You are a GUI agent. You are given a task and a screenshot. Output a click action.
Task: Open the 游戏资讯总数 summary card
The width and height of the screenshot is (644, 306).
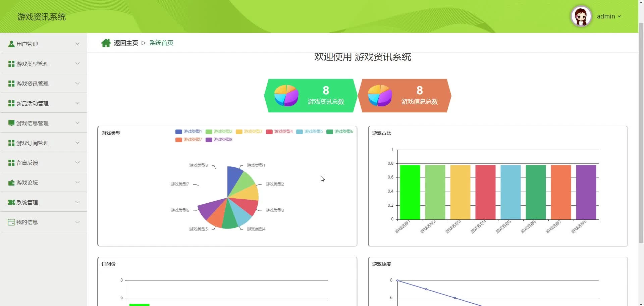(311, 96)
